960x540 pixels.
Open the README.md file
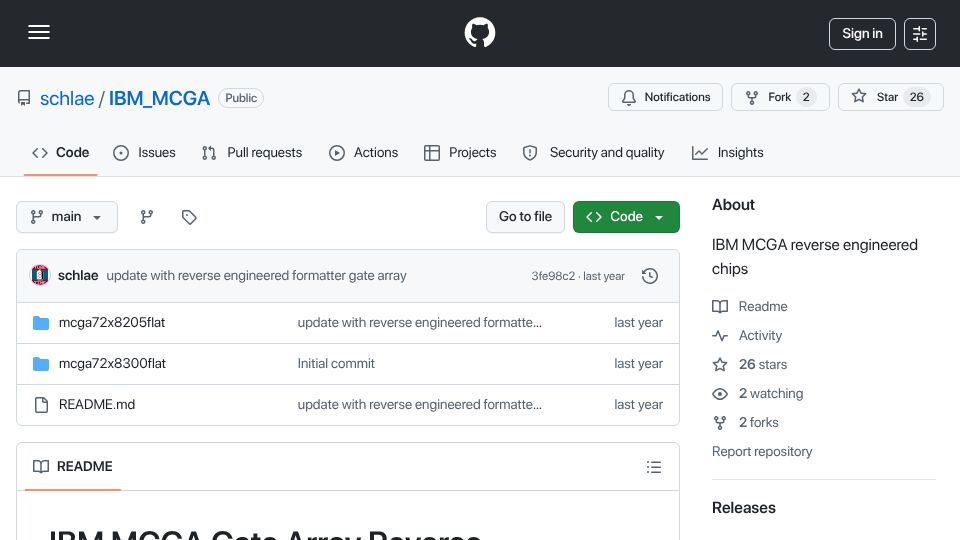97,405
